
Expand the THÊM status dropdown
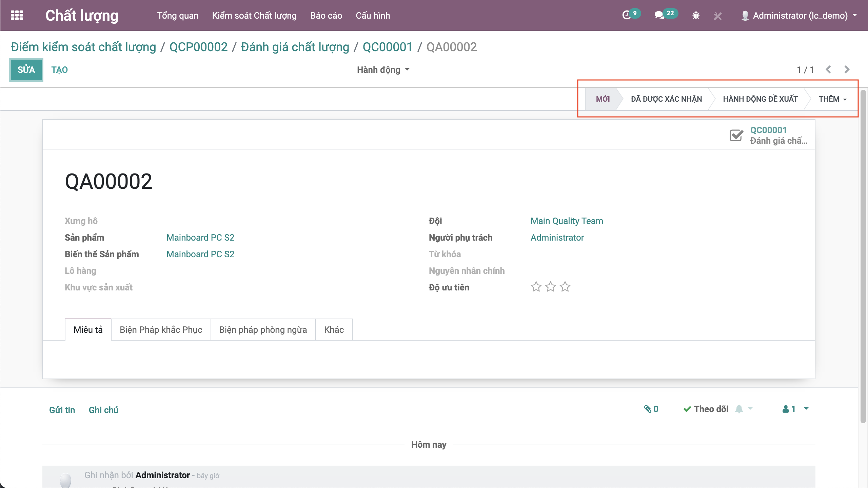(x=832, y=99)
